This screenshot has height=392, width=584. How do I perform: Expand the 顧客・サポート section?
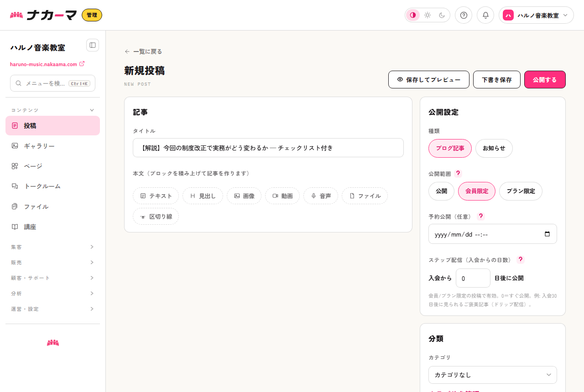(52, 278)
